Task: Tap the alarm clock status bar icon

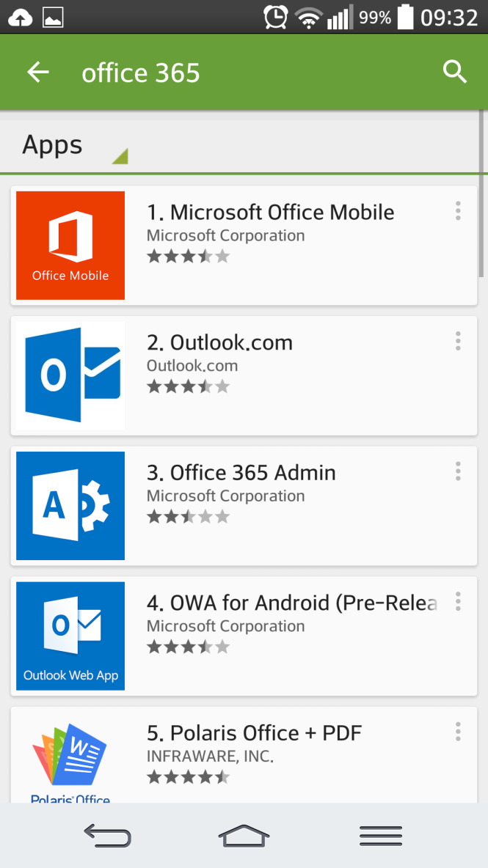Action: pos(276,17)
